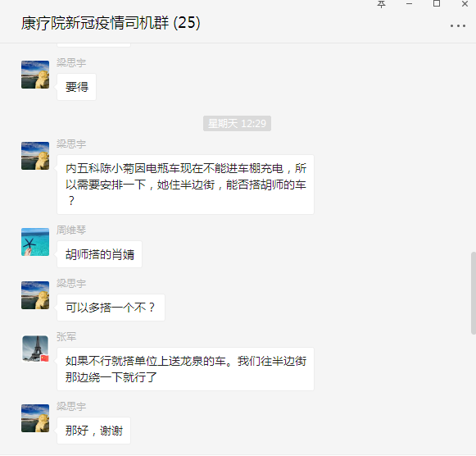This screenshot has height=456, width=476.
Task: Select the long 内五科陈小菊 message bubble
Action: point(185,185)
